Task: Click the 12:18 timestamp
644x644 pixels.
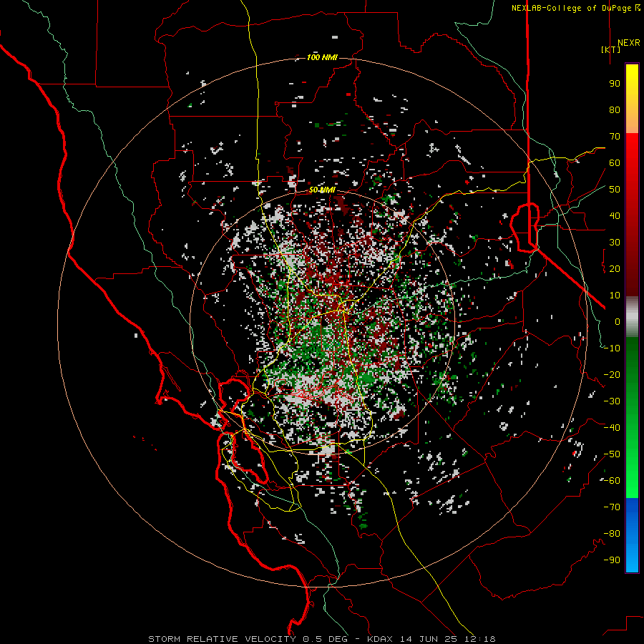Action: click(481, 639)
